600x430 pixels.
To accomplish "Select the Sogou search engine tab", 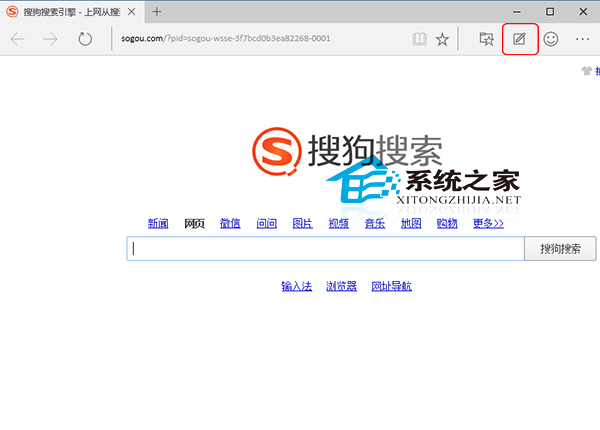I will coord(72,12).
